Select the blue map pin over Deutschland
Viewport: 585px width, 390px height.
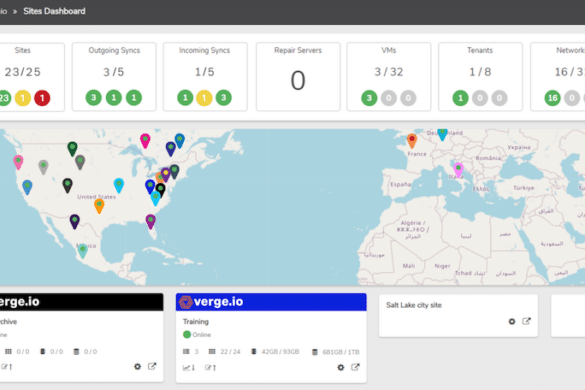(x=442, y=135)
